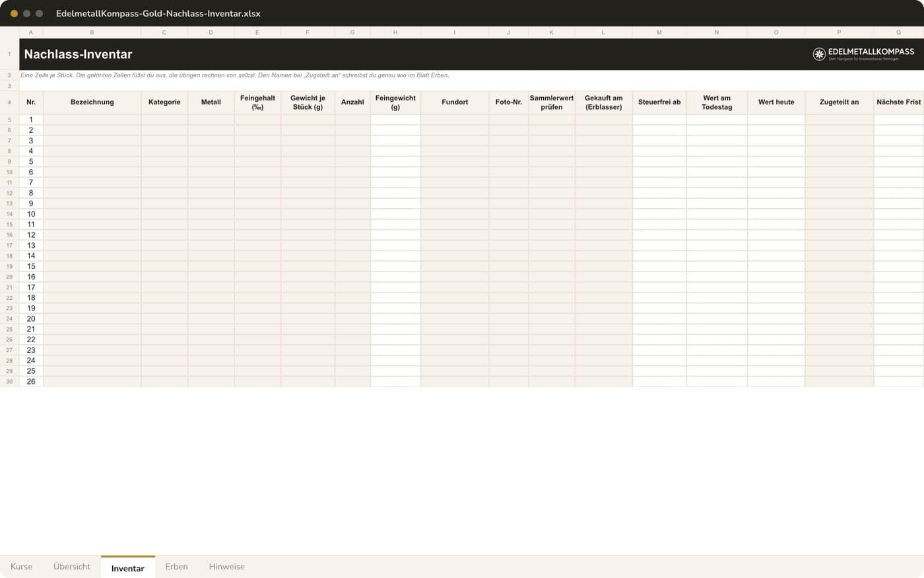Select the Nachlass-Inventar title cell

[471, 54]
